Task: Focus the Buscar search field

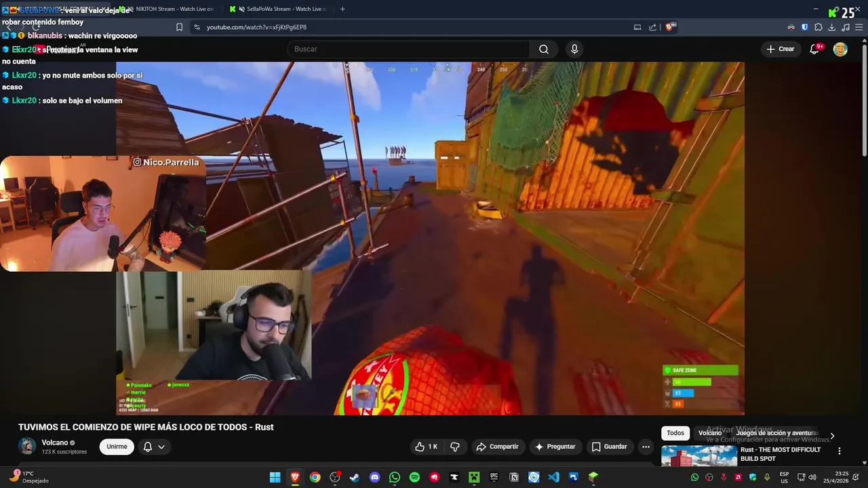Action: tap(409, 49)
